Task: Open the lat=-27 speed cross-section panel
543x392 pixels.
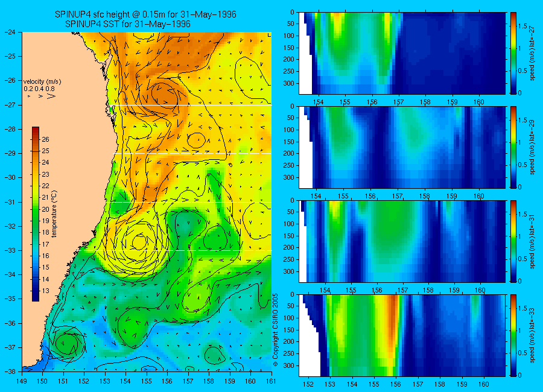Action: [402, 53]
